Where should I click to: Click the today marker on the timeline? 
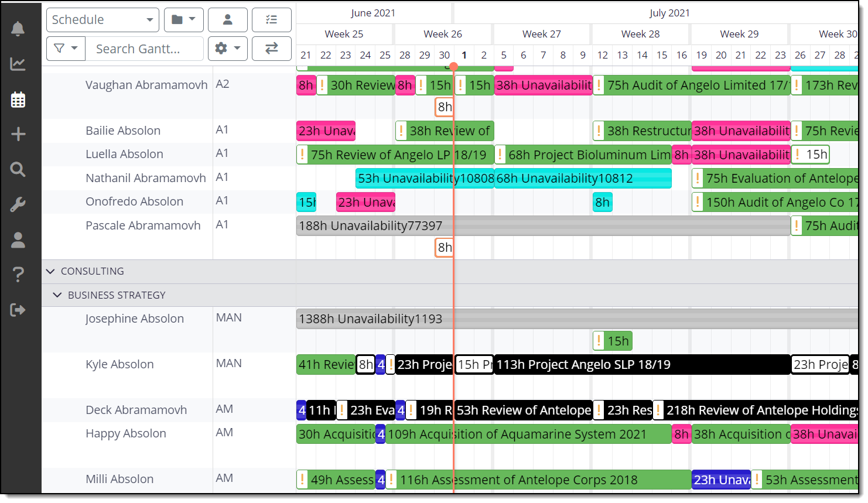[454, 66]
